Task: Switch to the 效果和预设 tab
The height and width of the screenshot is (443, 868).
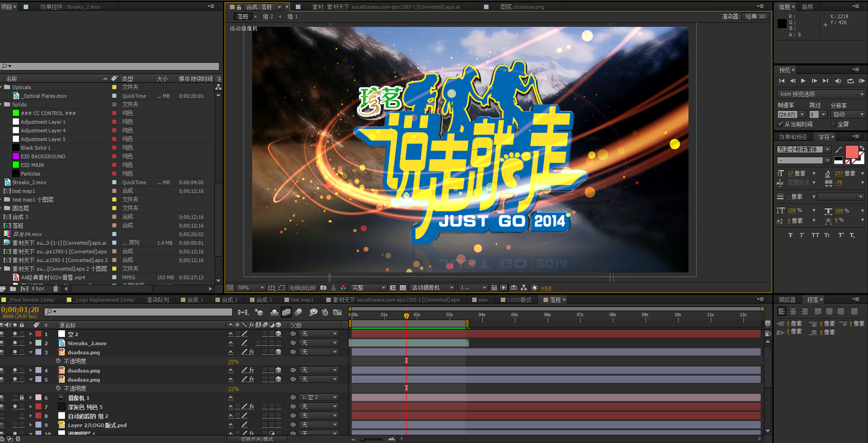Action: click(793, 137)
